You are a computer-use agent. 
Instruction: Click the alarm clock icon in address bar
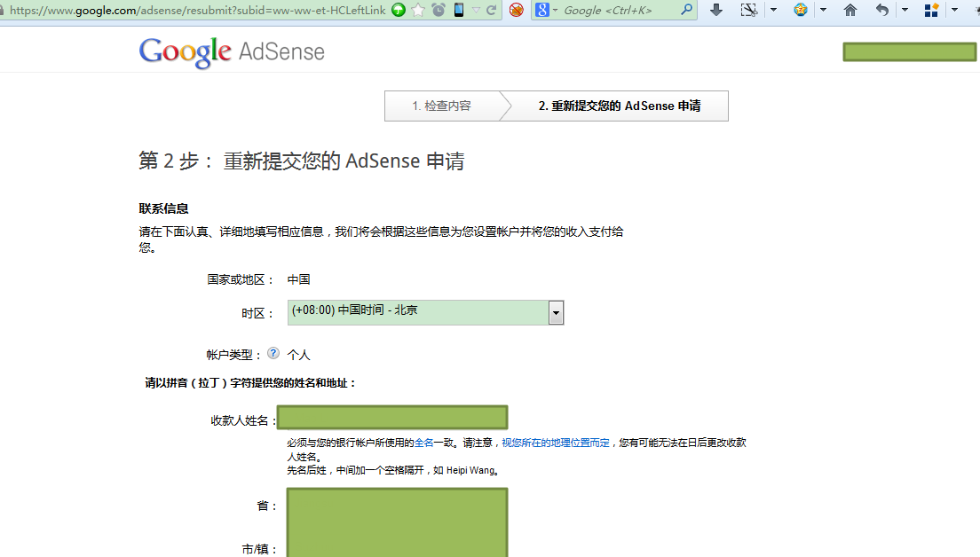(439, 10)
